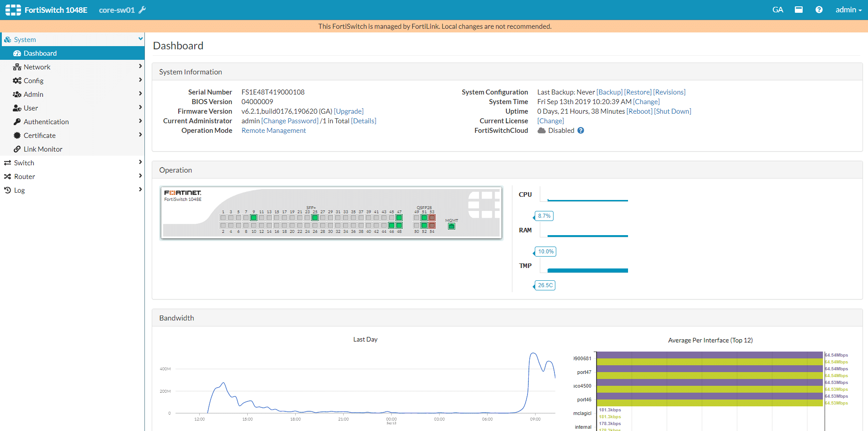The width and height of the screenshot is (868, 431).
Task: Expand the Switch menu arrow
Action: (x=140, y=162)
